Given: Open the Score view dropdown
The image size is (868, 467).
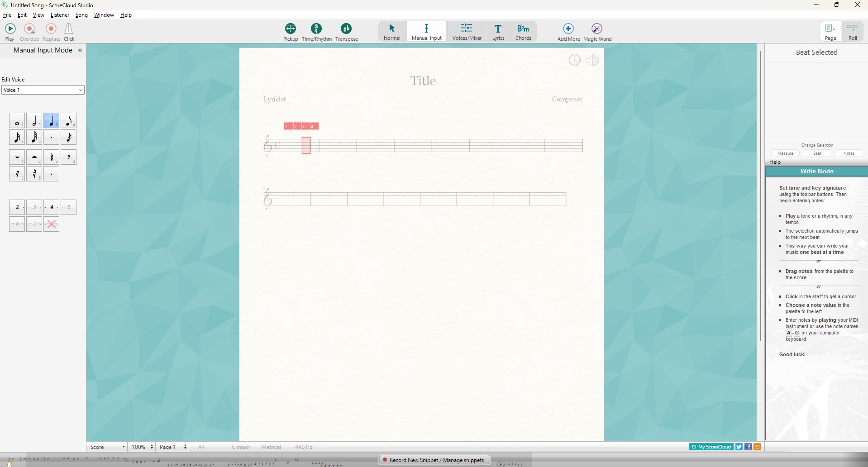Looking at the screenshot, I should click(x=107, y=447).
